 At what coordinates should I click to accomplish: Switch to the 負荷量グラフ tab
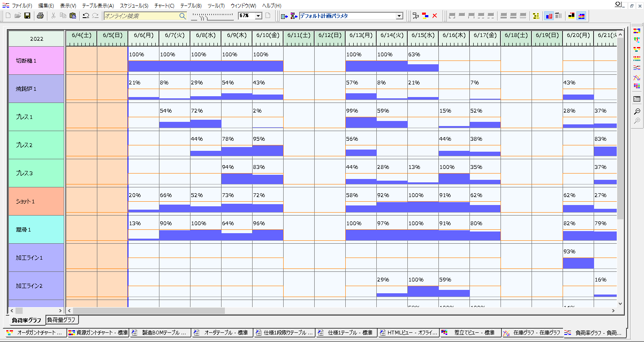(x=61, y=320)
